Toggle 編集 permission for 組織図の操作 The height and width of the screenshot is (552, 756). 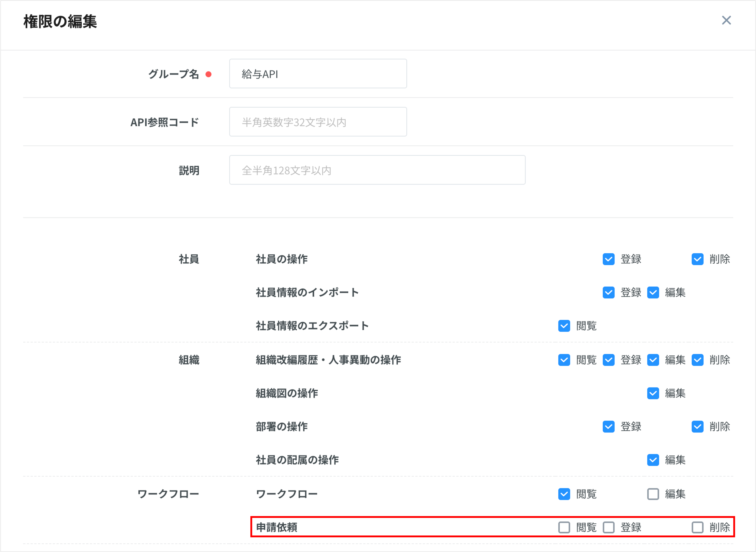(x=653, y=393)
